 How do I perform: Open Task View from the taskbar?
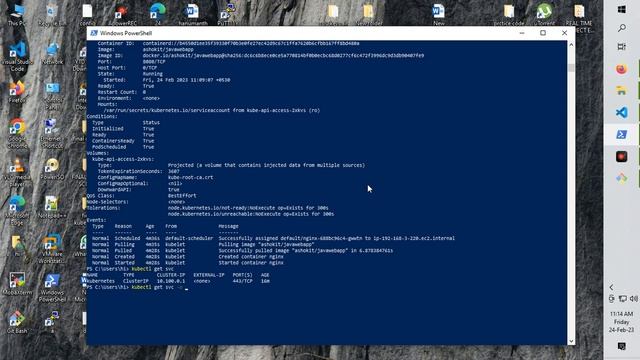click(x=622, y=47)
